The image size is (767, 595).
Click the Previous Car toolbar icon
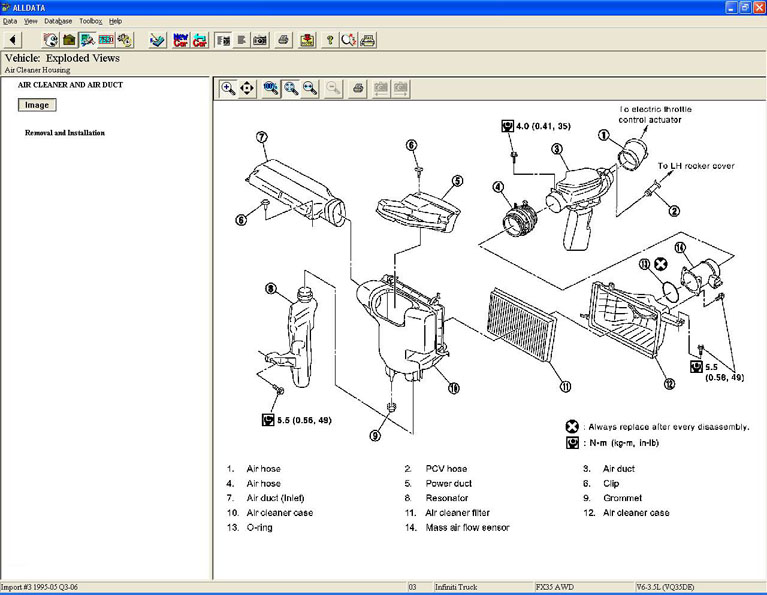[200, 40]
